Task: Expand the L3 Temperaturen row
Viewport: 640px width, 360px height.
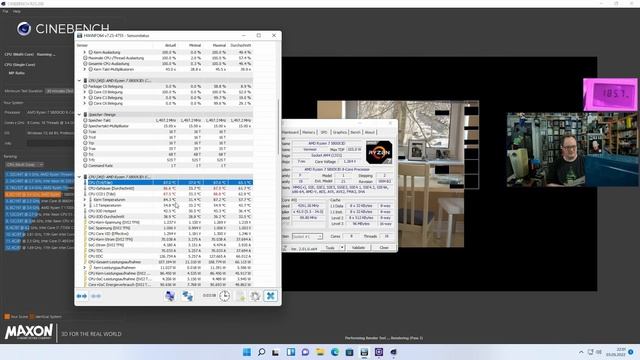Action: click(x=84, y=205)
